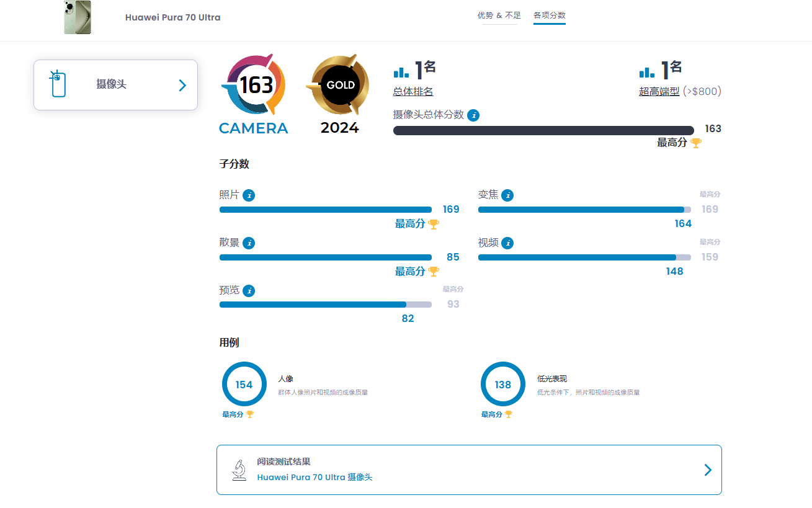This screenshot has width=812, height=508.
Task: Click the 预览 score value 82
Action: pyautogui.click(x=408, y=319)
